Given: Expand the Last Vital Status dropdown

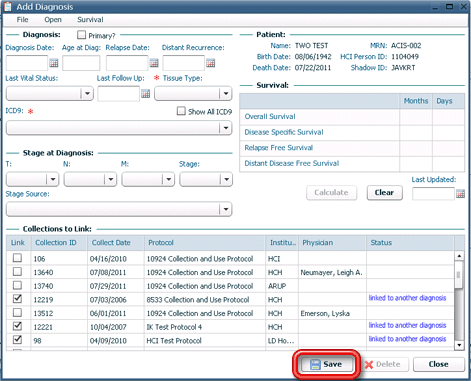Looking at the screenshot, I should 87,94.
